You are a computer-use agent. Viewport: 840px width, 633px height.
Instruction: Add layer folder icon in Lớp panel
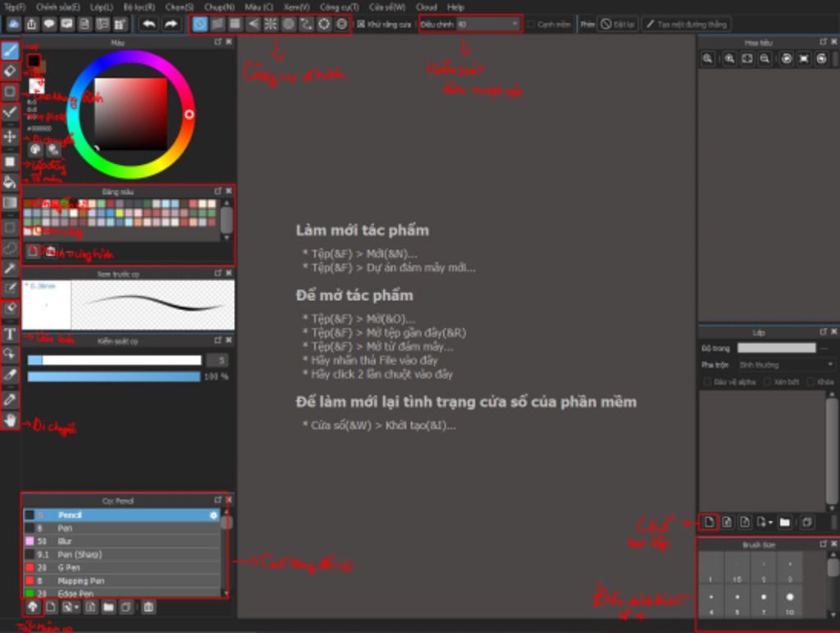[784, 521]
